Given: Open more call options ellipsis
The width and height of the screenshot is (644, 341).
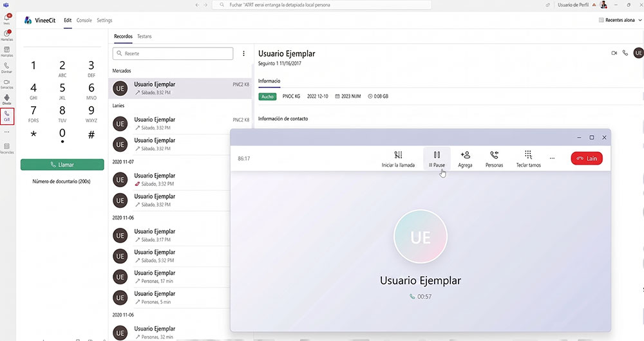Looking at the screenshot, I should [x=552, y=158].
